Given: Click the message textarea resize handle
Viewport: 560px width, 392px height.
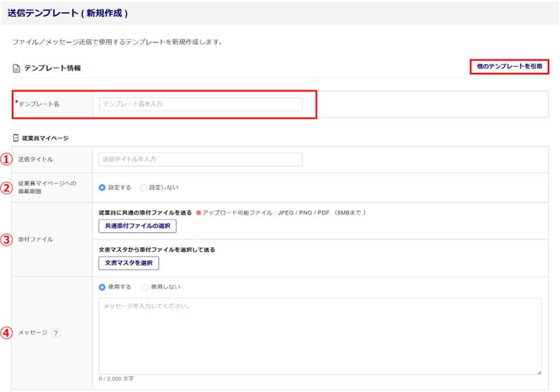Looking at the screenshot, I should 539,372.
